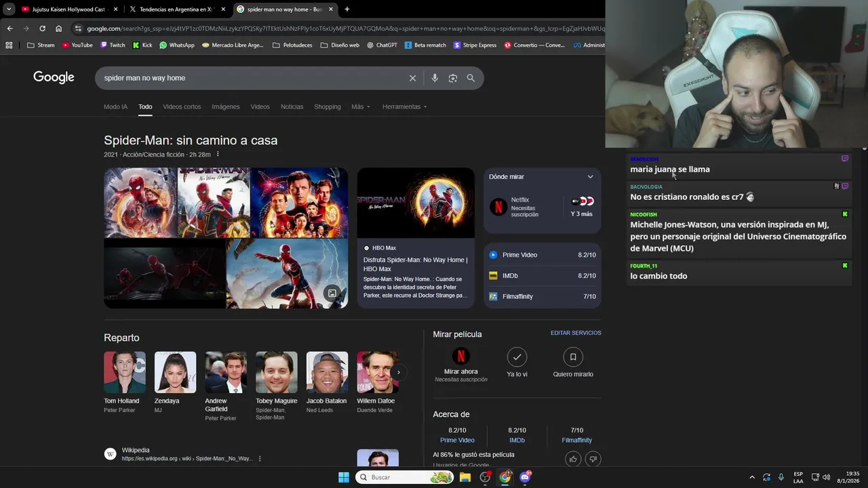Open Tobey Maguire cast card
This screenshot has width=868, height=488.
[276, 386]
